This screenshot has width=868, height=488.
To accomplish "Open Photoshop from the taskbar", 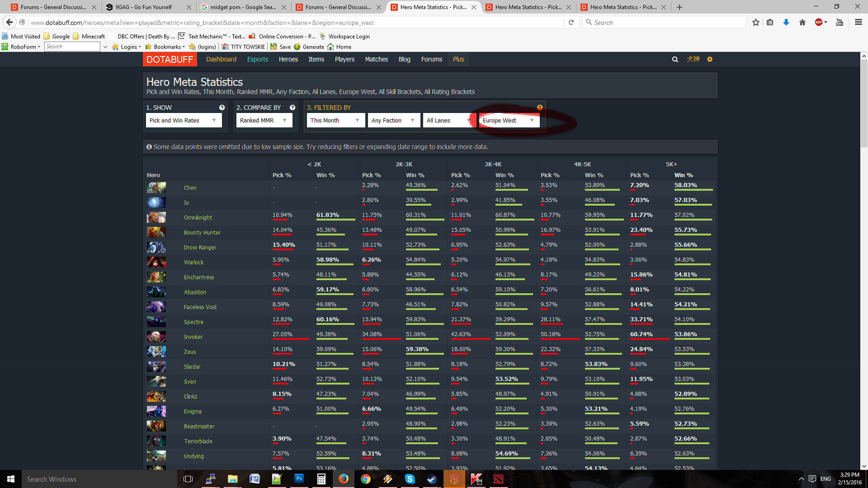I will coord(299,479).
